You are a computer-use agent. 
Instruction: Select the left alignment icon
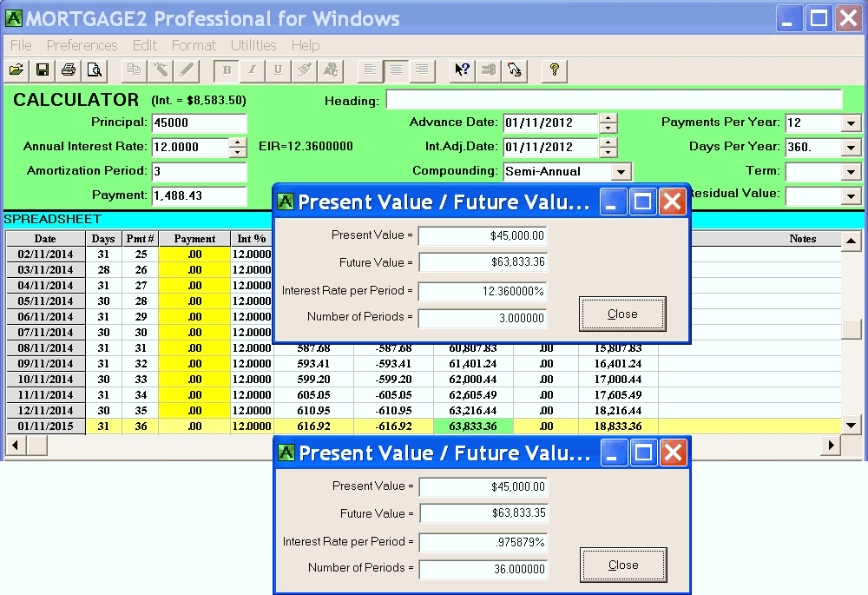click(370, 70)
